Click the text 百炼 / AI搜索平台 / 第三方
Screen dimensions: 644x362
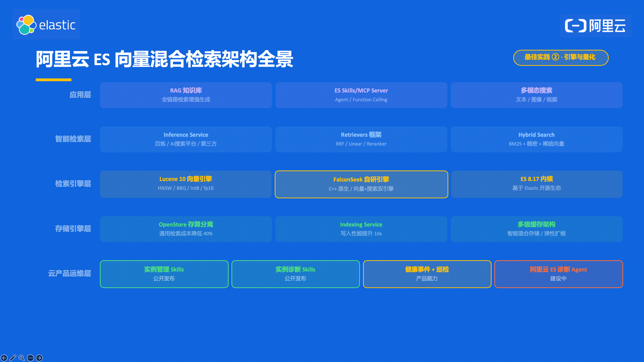pos(186,144)
